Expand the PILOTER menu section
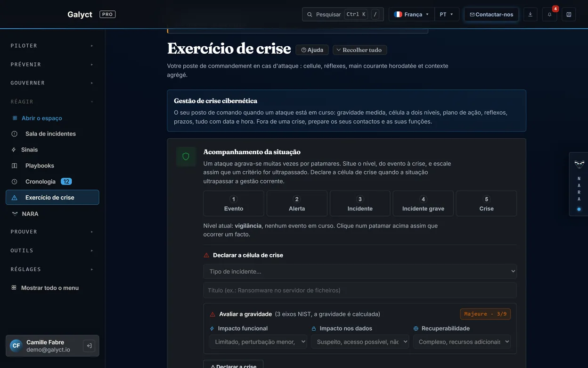Screen dimensions: 588x368 [52, 46]
